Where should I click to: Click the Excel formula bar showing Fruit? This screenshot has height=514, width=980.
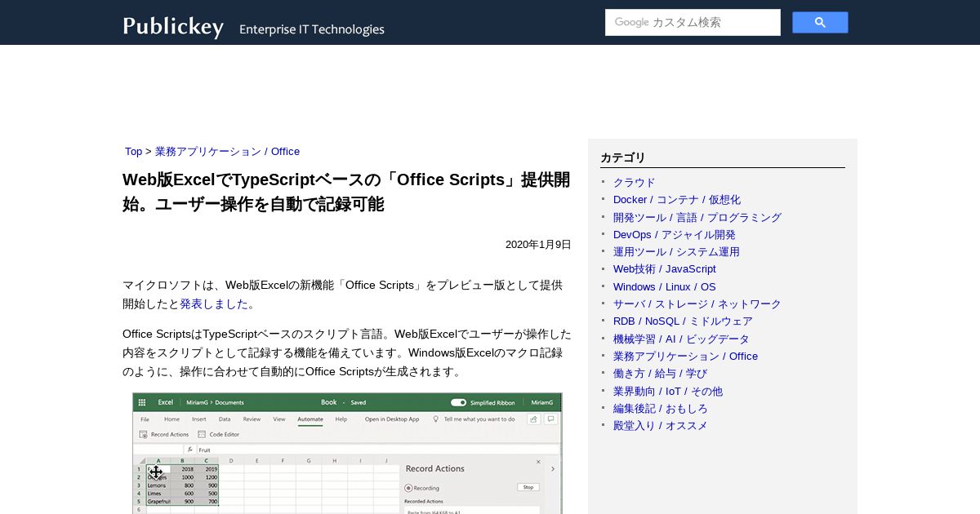click(380, 450)
